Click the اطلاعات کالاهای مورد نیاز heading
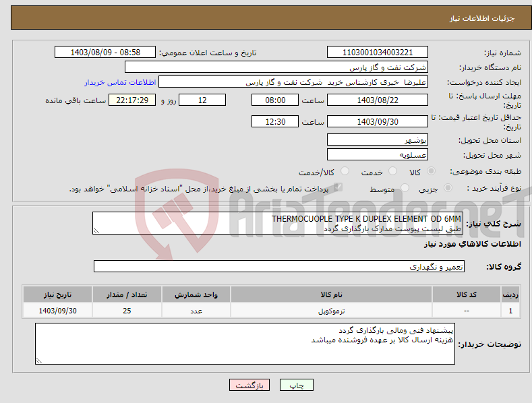The width and height of the screenshot is (532, 403). click(472, 244)
